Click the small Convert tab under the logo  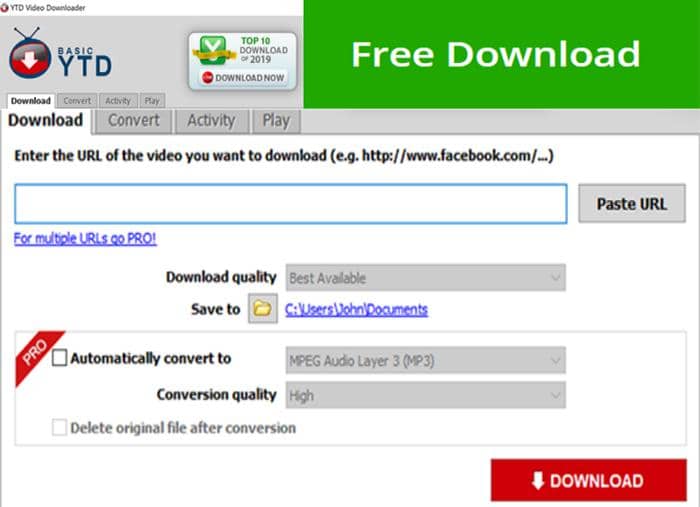coord(77,101)
